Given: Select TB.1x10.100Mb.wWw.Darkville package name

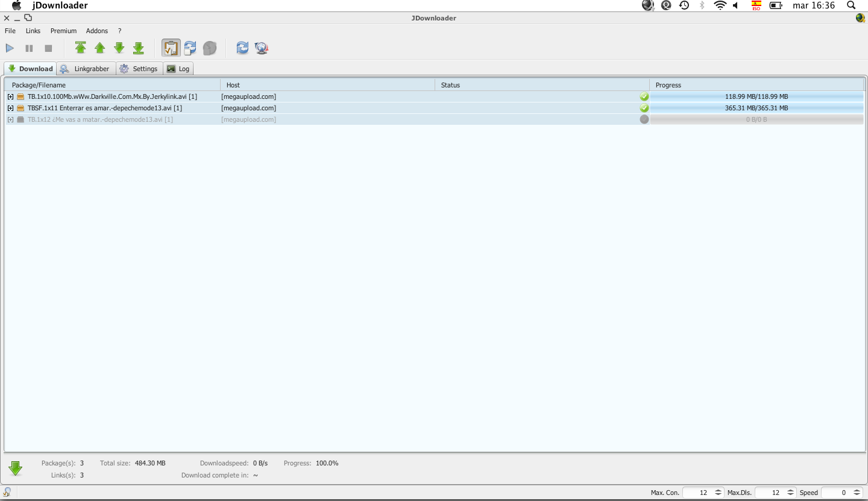Looking at the screenshot, I should pyautogui.click(x=112, y=96).
